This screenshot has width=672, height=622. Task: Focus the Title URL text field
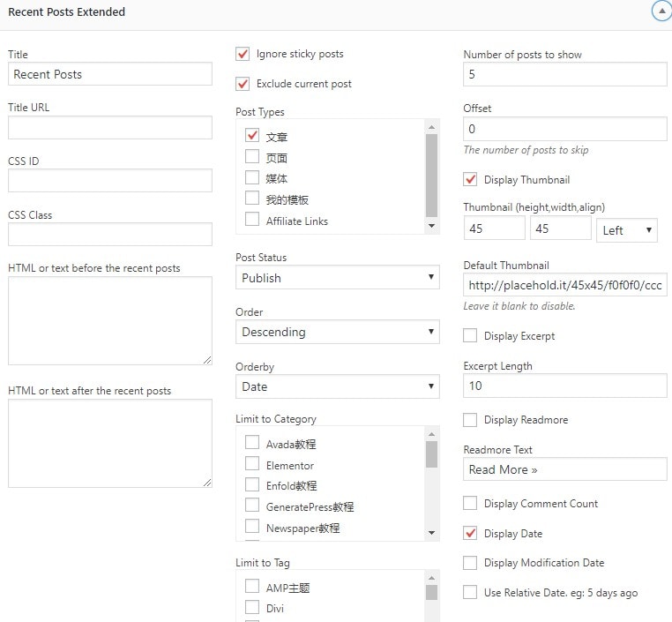coord(110,128)
